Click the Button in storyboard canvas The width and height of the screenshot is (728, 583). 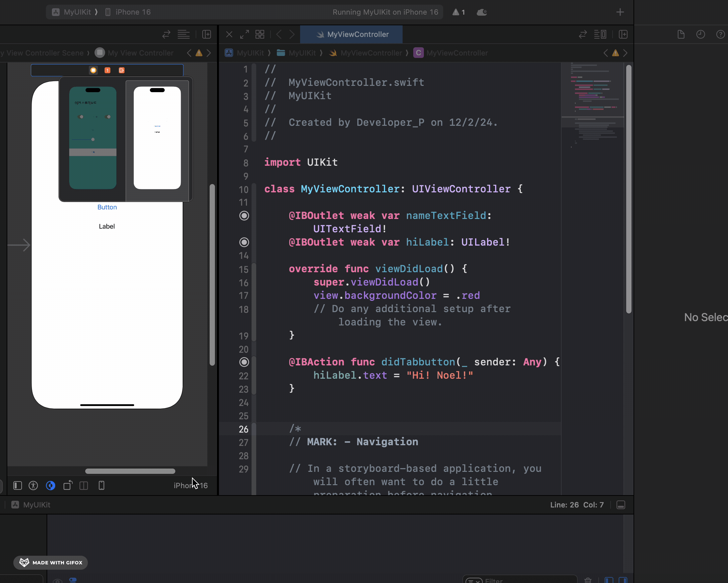(107, 207)
